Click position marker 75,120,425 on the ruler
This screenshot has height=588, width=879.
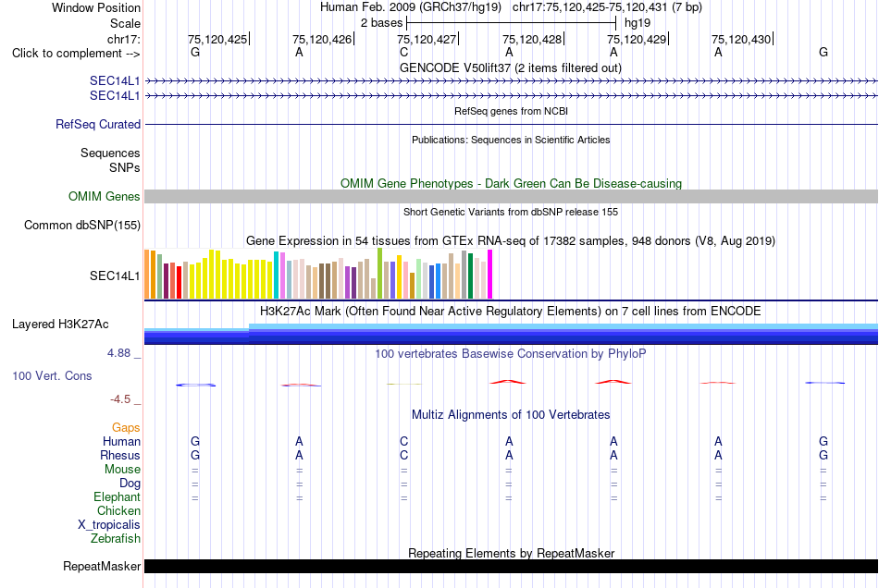(x=217, y=39)
